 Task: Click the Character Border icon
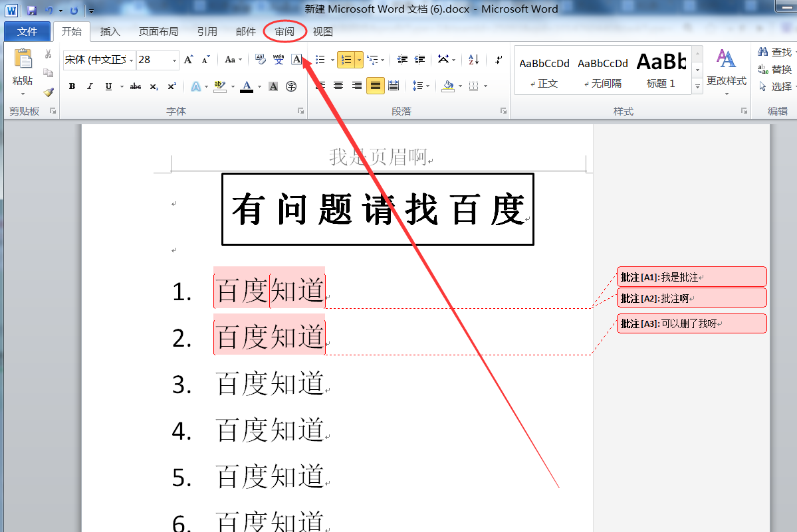coord(296,59)
